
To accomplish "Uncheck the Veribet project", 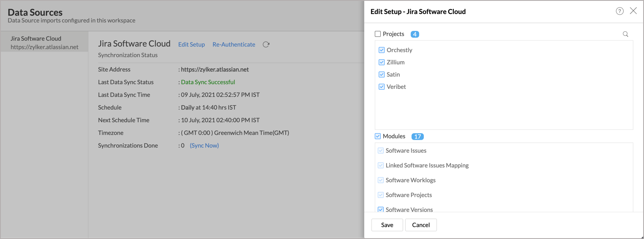I will click(382, 87).
